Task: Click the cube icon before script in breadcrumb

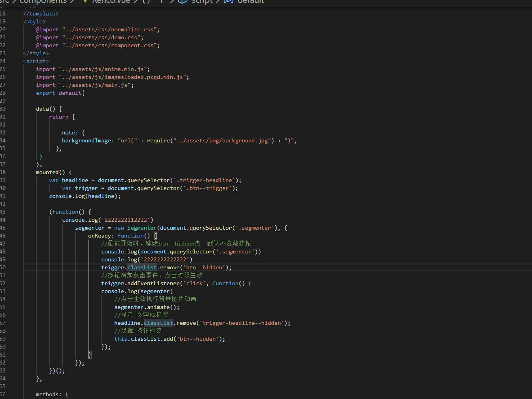Action: (182, 2)
